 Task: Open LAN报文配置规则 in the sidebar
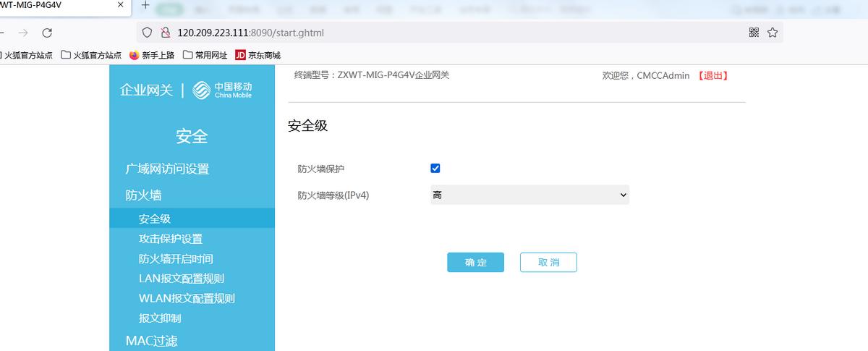tap(182, 279)
